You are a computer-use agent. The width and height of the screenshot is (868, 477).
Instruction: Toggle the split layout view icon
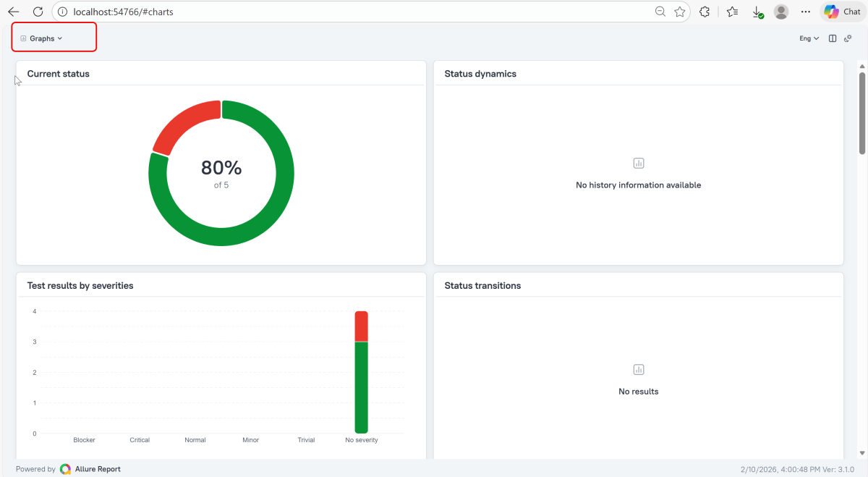pos(833,38)
